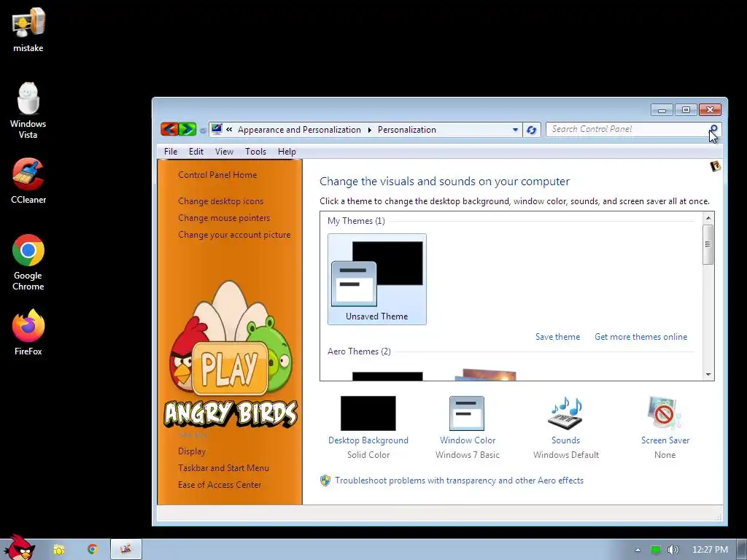This screenshot has width=747, height=560.
Task: Click the Personalization breadcrumb
Action: point(407,130)
